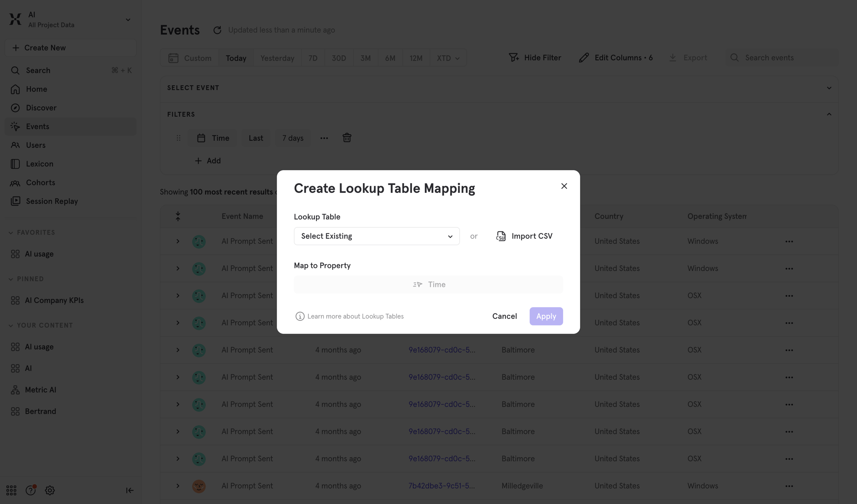Click the Export button
857x504 pixels.
[x=688, y=57]
